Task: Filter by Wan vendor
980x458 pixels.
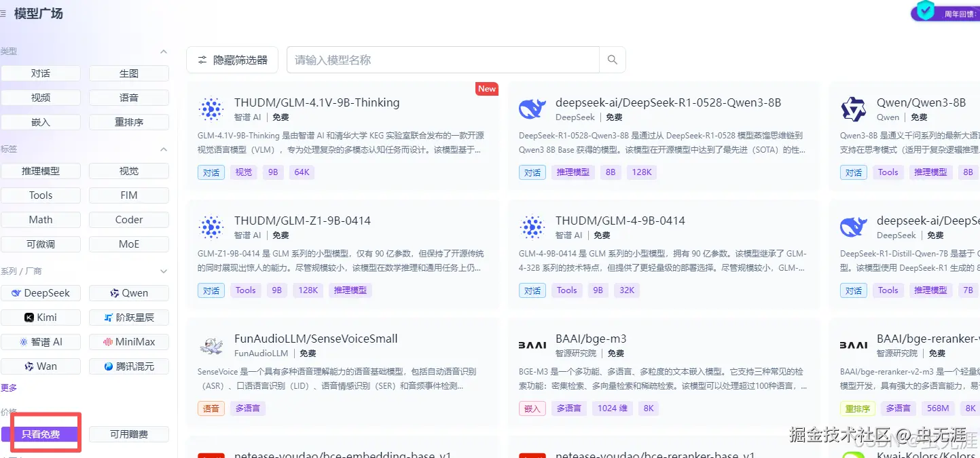Action: [x=41, y=366]
